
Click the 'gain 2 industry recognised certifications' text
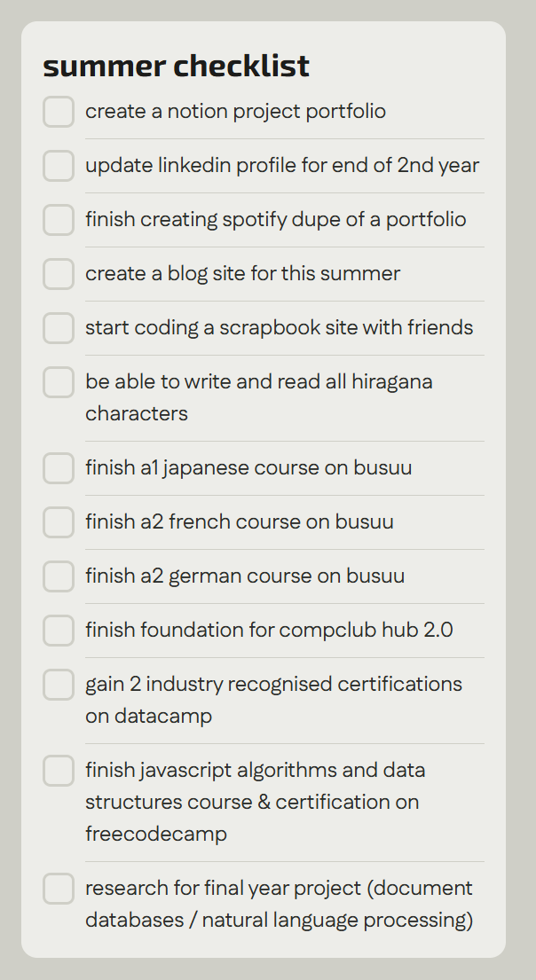(273, 685)
